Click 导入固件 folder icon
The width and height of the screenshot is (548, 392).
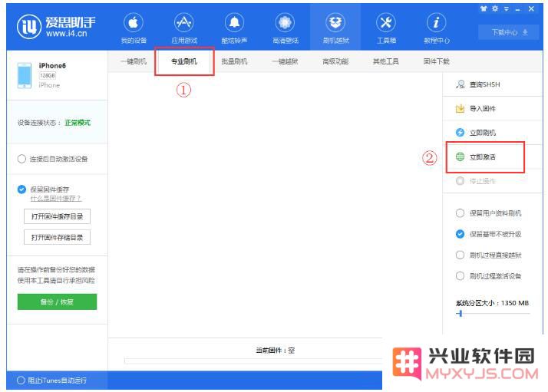coord(460,109)
